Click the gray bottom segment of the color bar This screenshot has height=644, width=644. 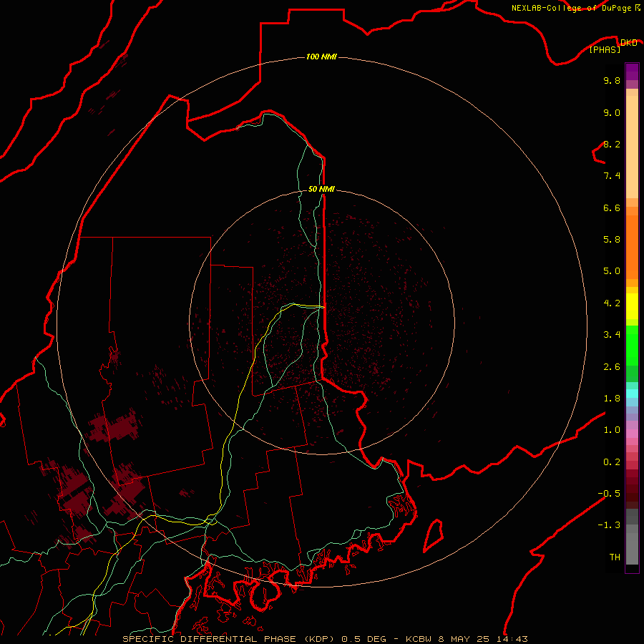click(x=632, y=549)
